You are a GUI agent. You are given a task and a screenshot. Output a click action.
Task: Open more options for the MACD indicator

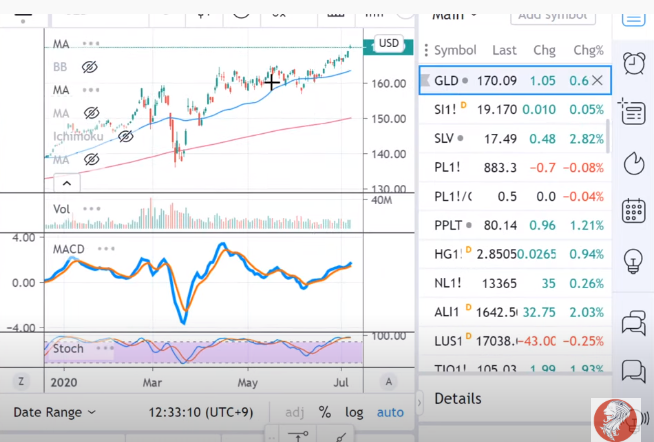coord(106,249)
